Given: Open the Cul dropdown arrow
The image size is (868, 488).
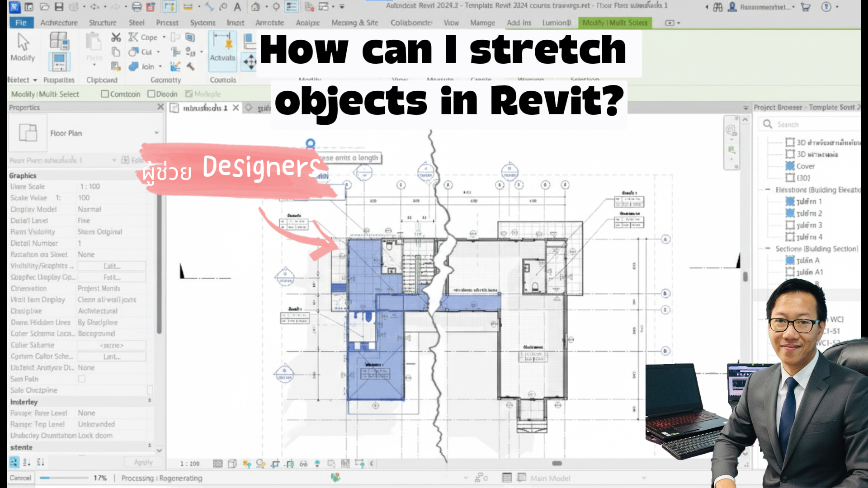Looking at the screenshot, I should click(158, 52).
